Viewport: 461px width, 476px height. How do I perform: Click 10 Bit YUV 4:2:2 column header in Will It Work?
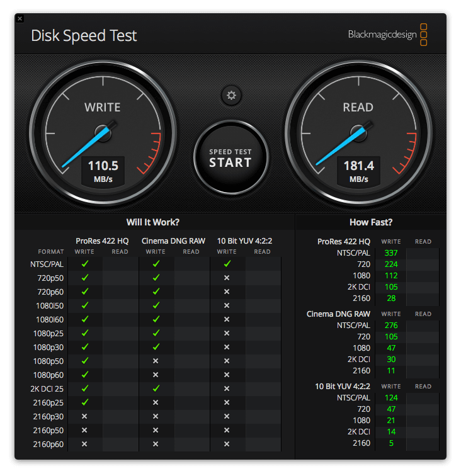coord(244,241)
